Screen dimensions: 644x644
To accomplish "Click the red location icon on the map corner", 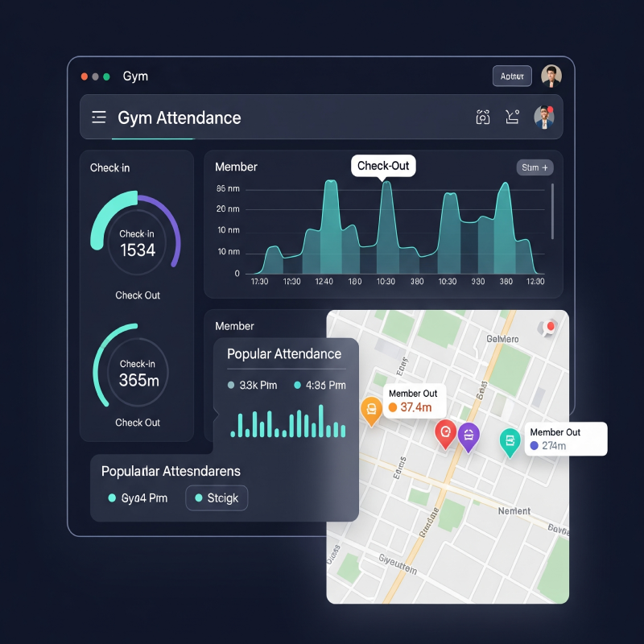I will [547, 328].
